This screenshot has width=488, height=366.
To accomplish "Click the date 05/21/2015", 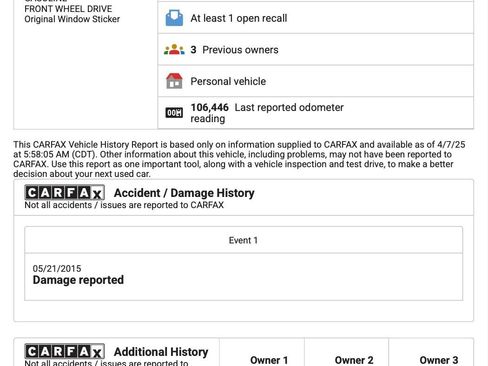I will 57,269.
